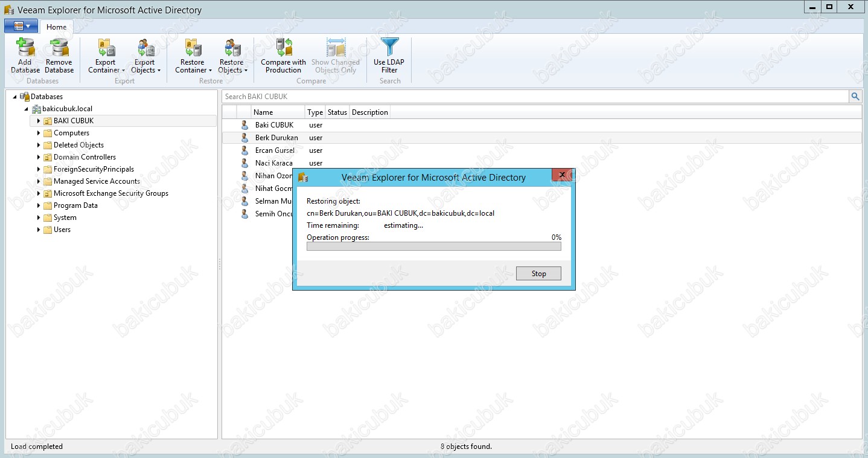Viewport: 868px width, 458px height.
Task: Open the Export Container tool
Action: [106, 56]
